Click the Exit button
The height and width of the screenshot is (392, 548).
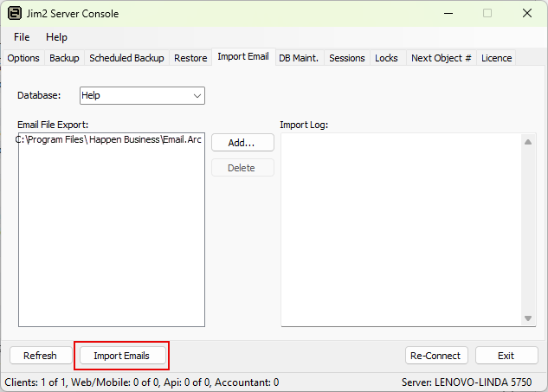pyautogui.click(x=506, y=356)
